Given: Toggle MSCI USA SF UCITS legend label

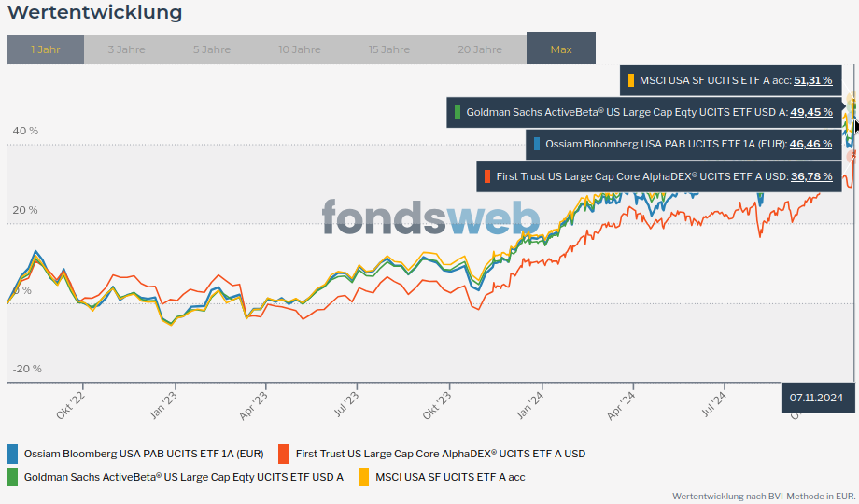Looking at the screenshot, I should coord(450,477).
